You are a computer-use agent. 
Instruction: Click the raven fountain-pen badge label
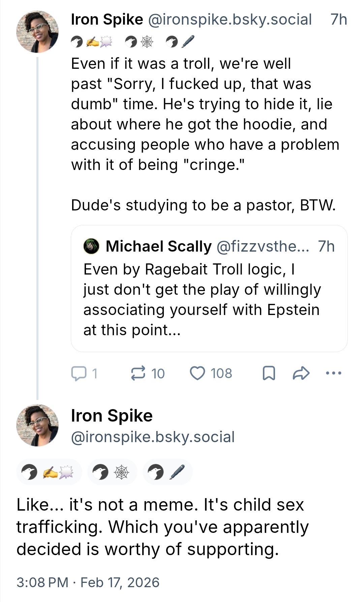point(167,472)
